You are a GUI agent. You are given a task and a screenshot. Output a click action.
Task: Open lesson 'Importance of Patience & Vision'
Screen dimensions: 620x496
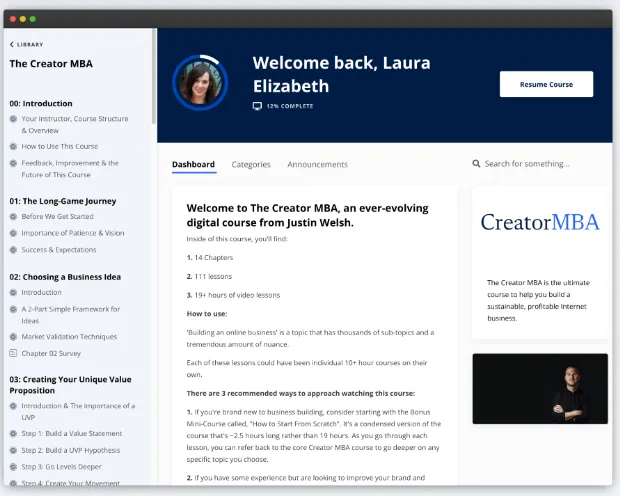coord(73,233)
